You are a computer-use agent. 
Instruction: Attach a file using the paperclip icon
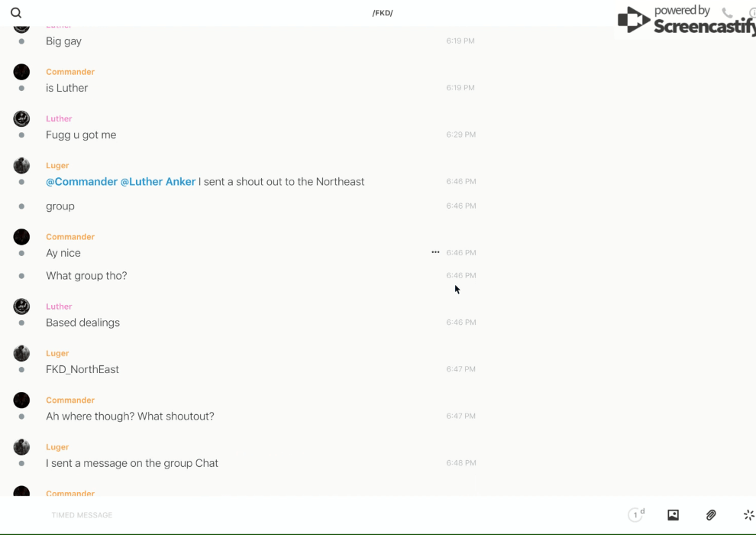711,515
